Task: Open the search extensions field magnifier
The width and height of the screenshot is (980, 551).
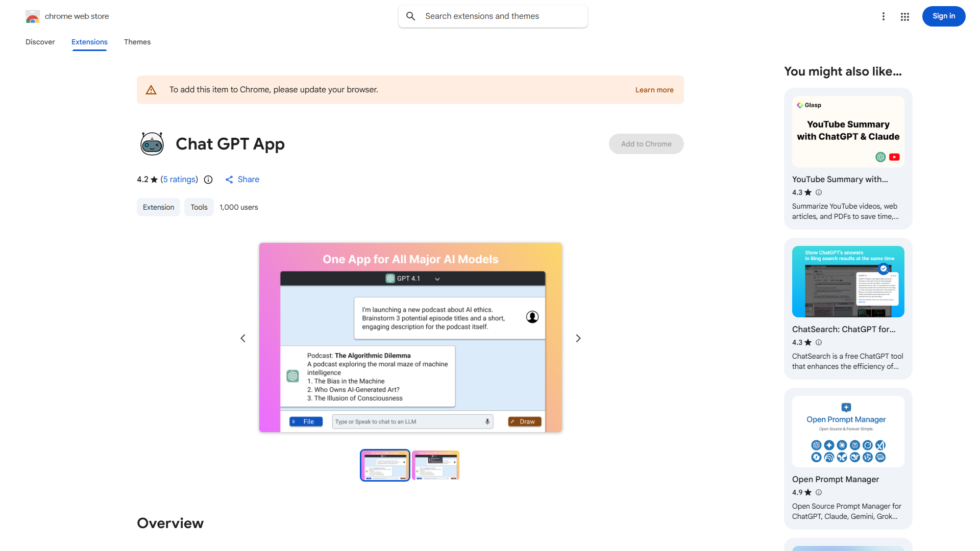Action: coord(410,16)
